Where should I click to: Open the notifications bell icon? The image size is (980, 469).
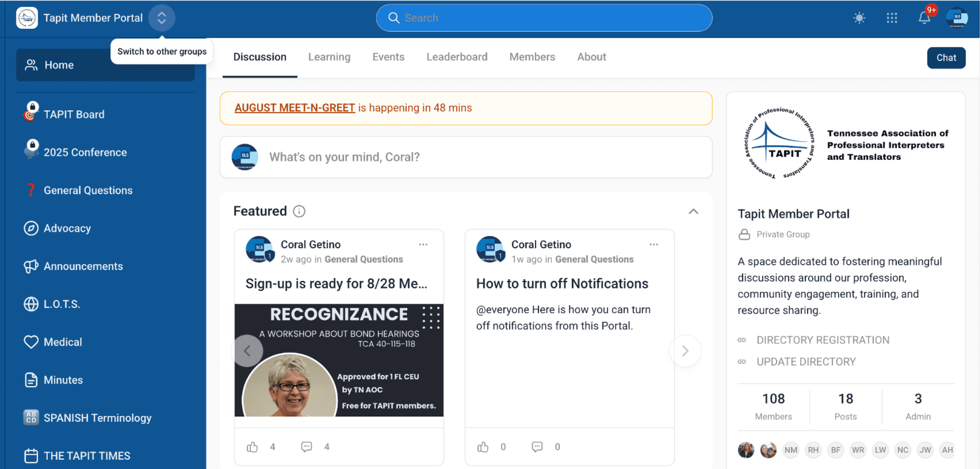pyautogui.click(x=924, y=18)
